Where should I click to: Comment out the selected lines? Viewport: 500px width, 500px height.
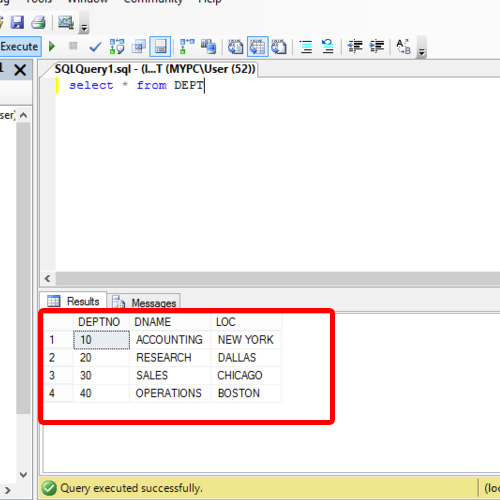pyautogui.click(x=306, y=47)
